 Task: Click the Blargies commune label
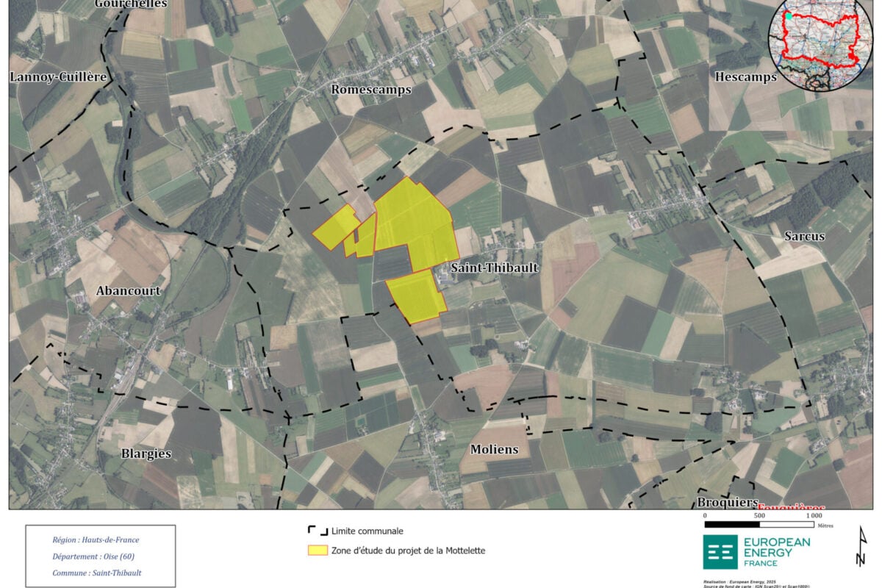tap(146, 453)
